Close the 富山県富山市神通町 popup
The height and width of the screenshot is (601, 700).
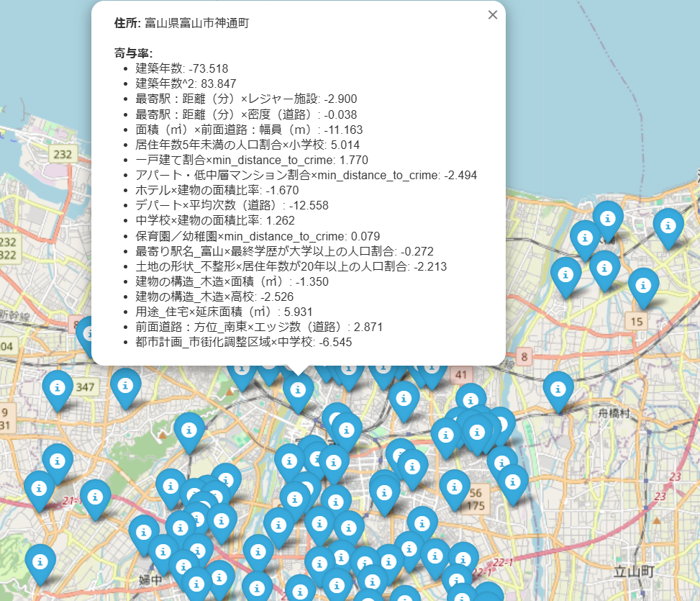pos(493,14)
